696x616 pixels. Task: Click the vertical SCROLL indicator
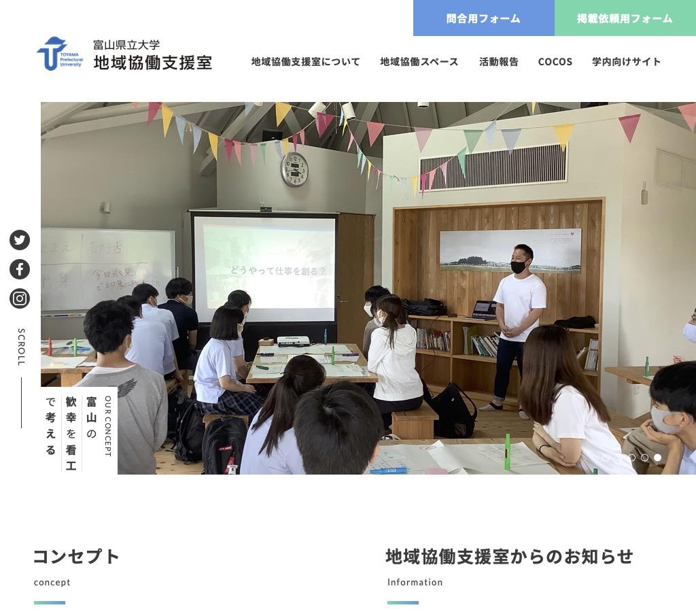point(21,347)
